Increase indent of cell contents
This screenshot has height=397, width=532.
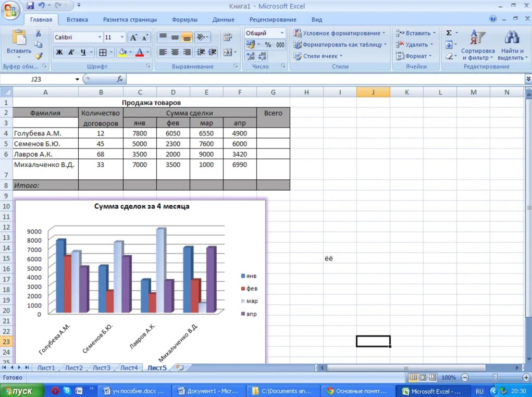(213, 52)
